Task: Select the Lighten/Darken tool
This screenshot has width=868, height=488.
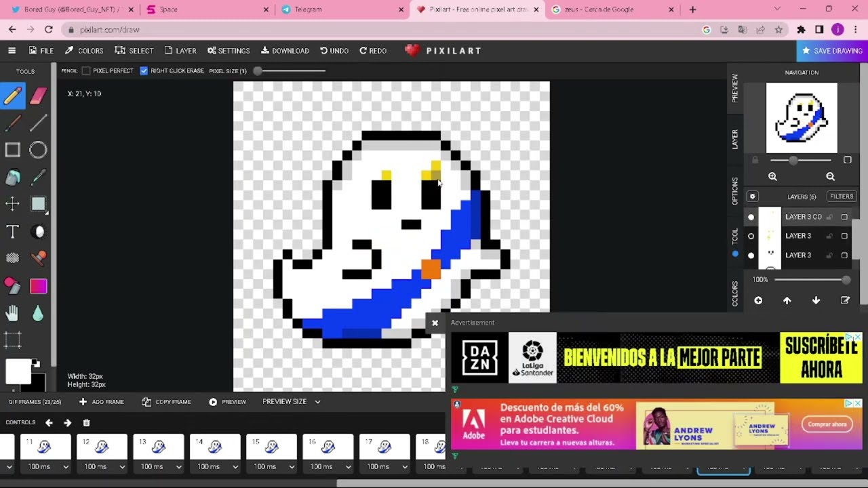Action: point(38,232)
